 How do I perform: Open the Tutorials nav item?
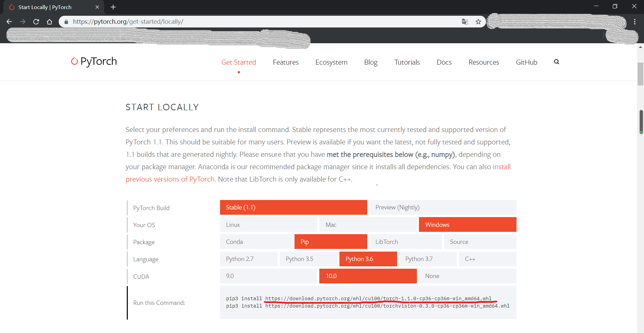[x=407, y=62]
